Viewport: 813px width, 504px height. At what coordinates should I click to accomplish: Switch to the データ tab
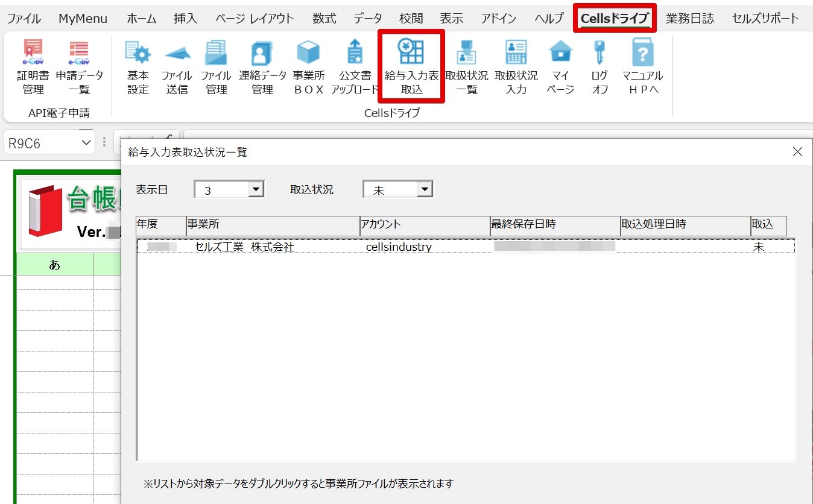[x=368, y=19]
